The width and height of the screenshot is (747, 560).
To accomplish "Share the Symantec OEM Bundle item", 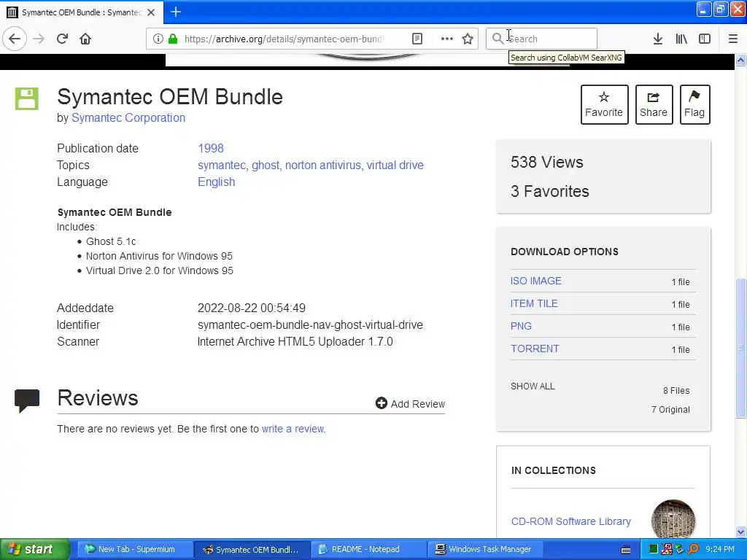I will [654, 104].
